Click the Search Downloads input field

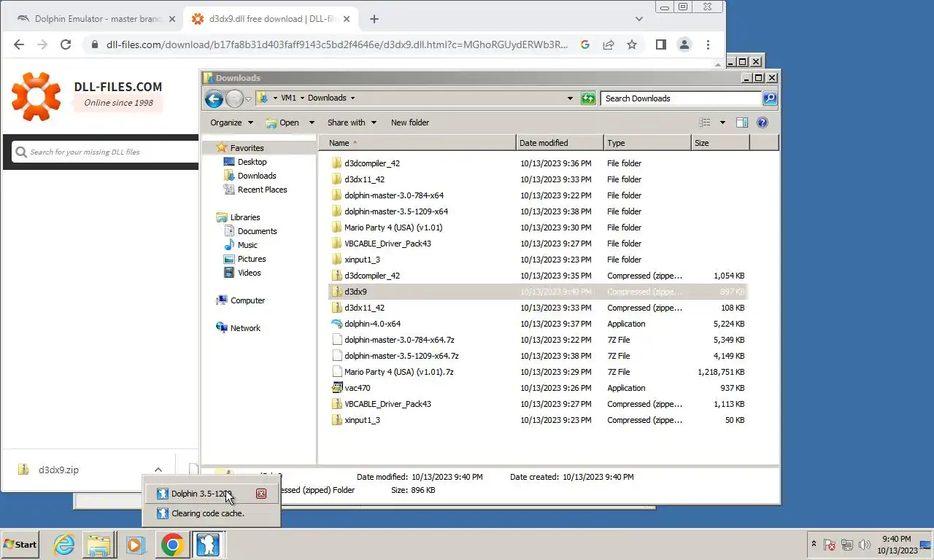tap(682, 98)
